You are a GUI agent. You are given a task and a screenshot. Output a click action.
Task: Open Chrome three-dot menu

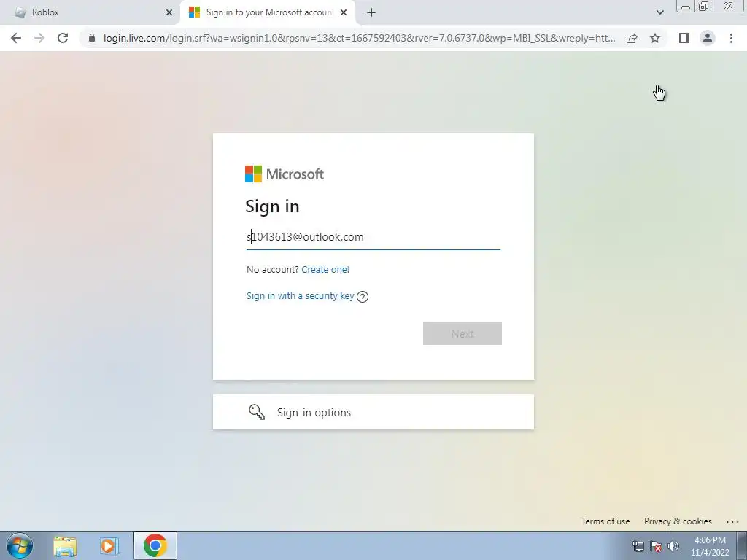(731, 38)
